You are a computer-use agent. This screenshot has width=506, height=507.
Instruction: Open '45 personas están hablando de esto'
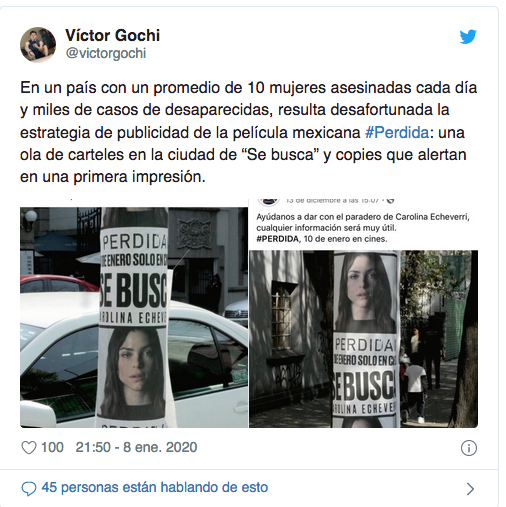click(155, 487)
